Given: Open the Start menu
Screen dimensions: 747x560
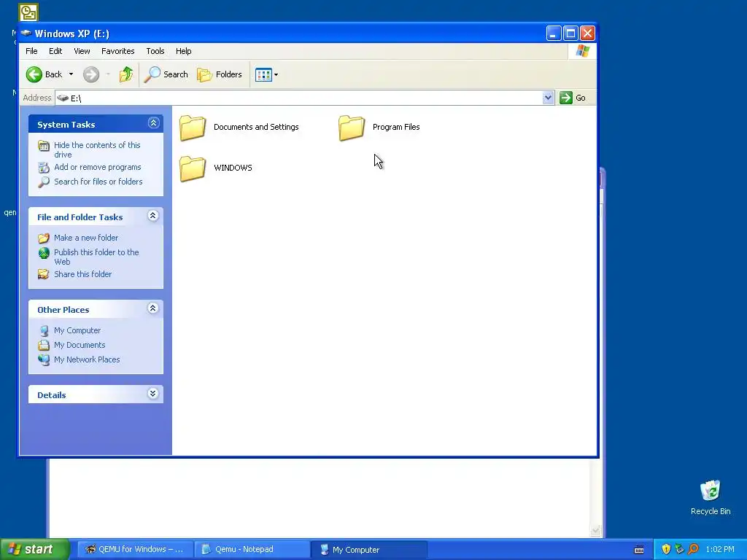Looking at the screenshot, I should click(35, 550).
